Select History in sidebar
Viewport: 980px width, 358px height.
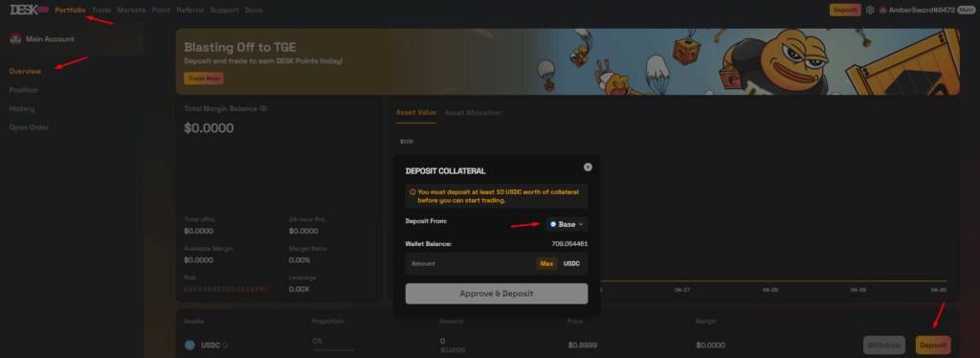(x=22, y=109)
